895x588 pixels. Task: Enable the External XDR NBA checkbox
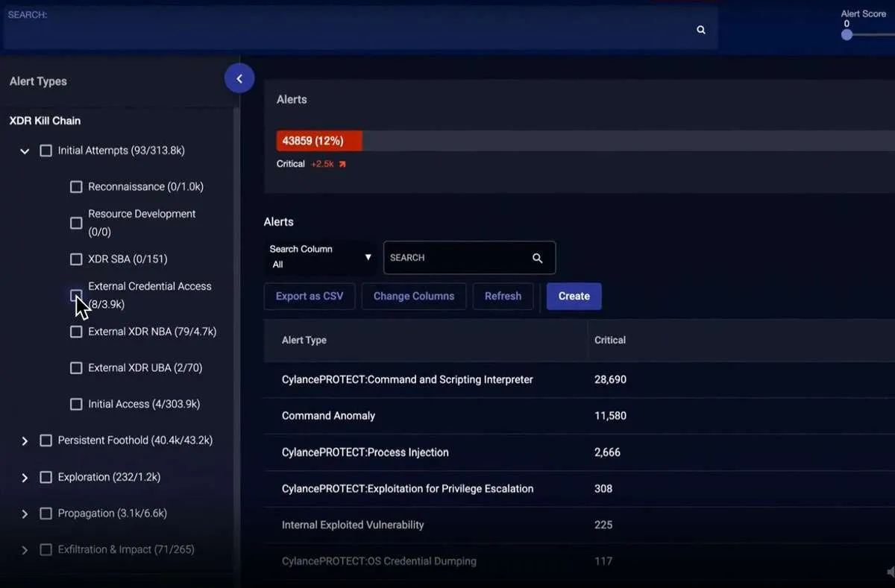(x=76, y=332)
